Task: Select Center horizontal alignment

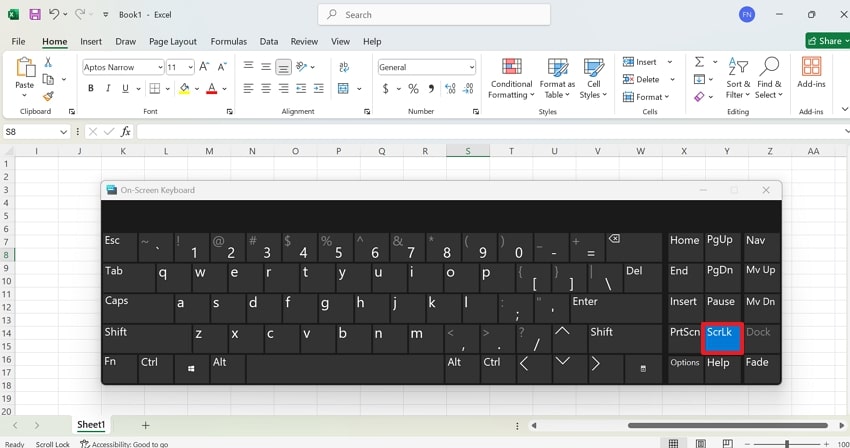Action: coord(266,88)
